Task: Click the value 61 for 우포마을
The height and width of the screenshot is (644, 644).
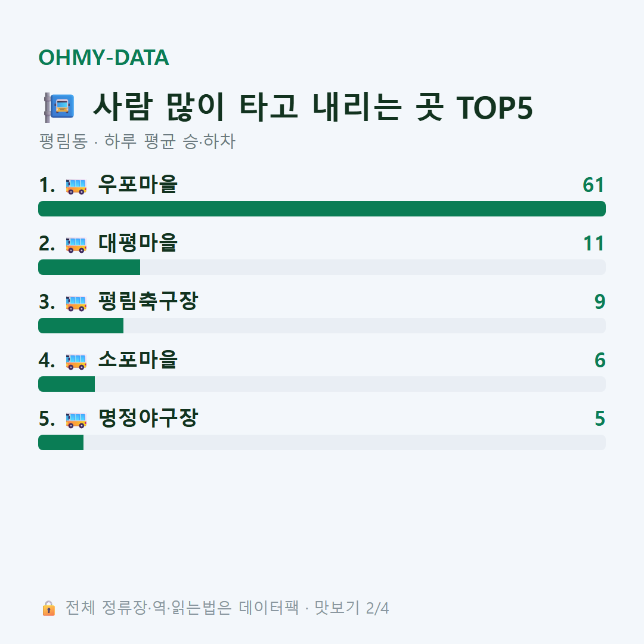Action: click(x=593, y=185)
